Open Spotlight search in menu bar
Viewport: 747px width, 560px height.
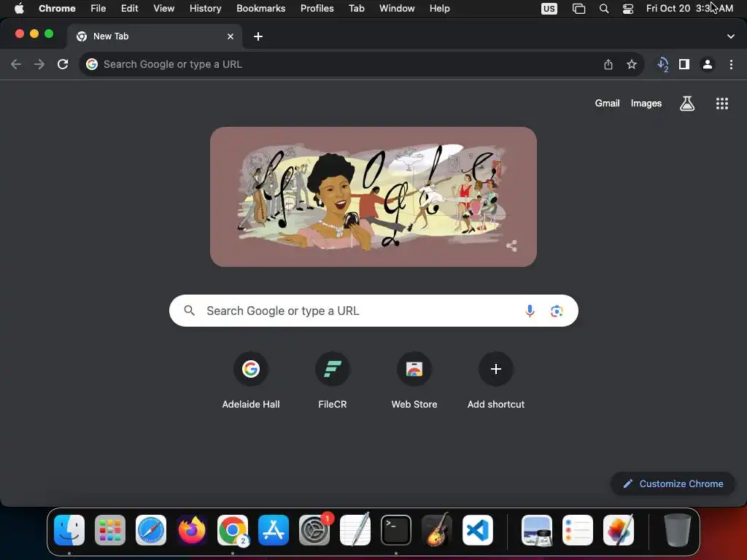pos(604,9)
